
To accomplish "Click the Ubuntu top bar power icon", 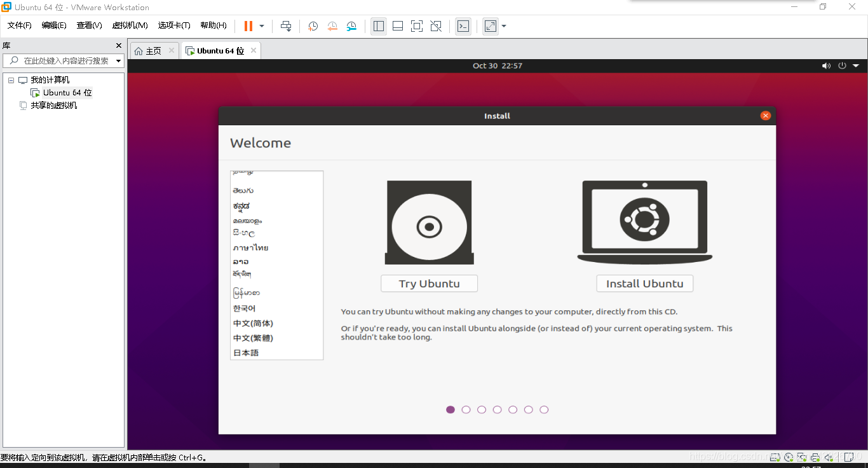I will (x=843, y=65).
